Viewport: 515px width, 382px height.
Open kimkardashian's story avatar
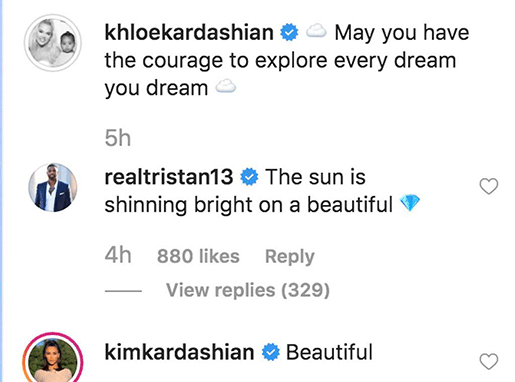pyautogui.click(x=53, y=358)
